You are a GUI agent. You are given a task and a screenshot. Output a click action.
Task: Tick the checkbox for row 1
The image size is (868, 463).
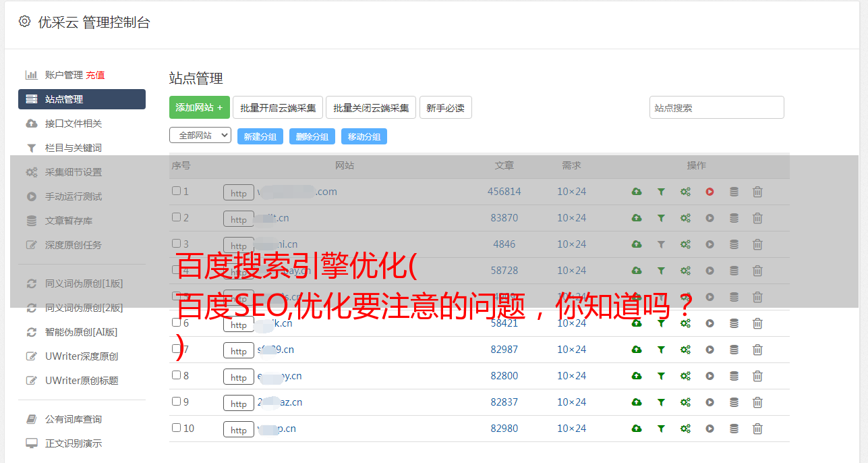pyautogui.click(x=176, y=191)
